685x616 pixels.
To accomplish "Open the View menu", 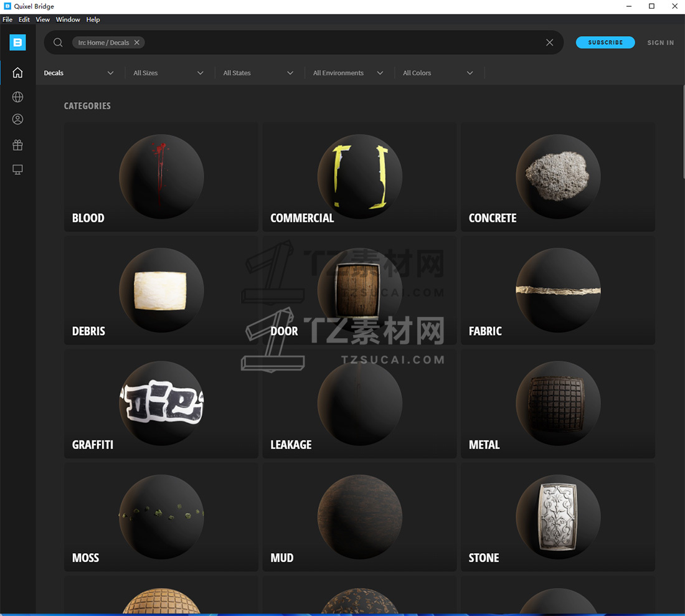I will pos(42,20).
